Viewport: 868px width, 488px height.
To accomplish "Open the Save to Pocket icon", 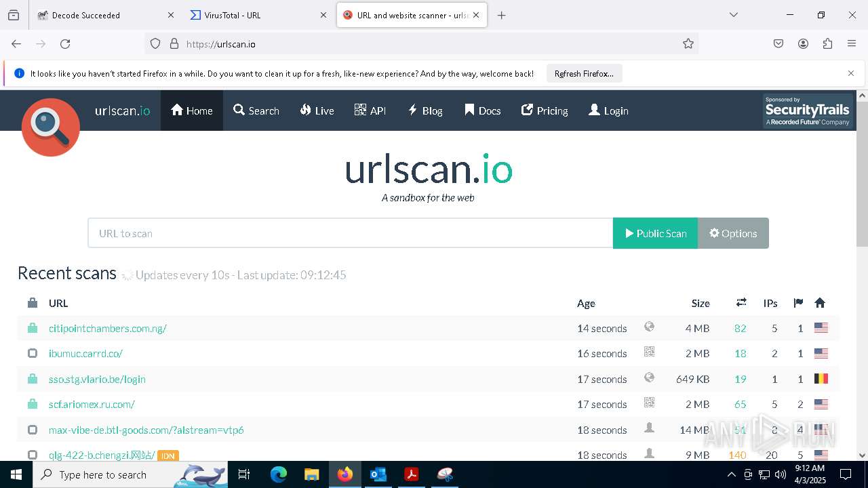I will 778,44.
